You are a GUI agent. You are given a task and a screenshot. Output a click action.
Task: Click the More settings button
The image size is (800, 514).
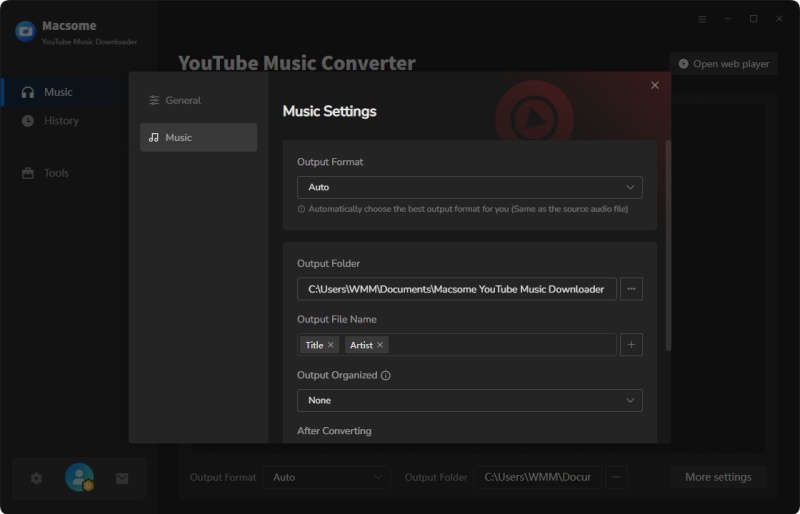[718, 477]
